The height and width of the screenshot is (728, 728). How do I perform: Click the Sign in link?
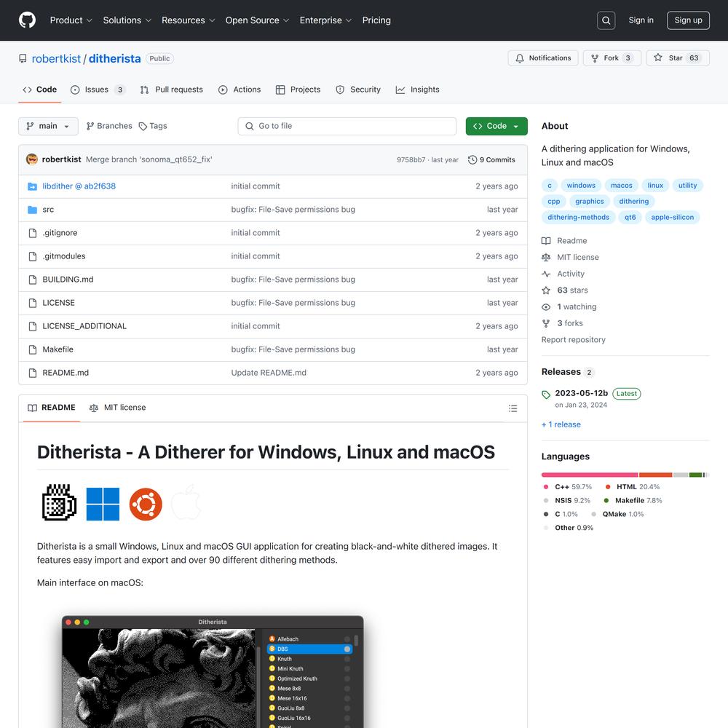pyautogui.click(x=641, y=20)
